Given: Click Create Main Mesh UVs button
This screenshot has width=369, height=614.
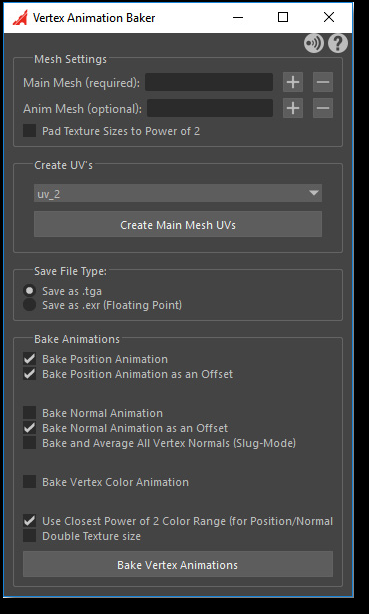Looking at the screenshot, I should (x=178, y=224).
